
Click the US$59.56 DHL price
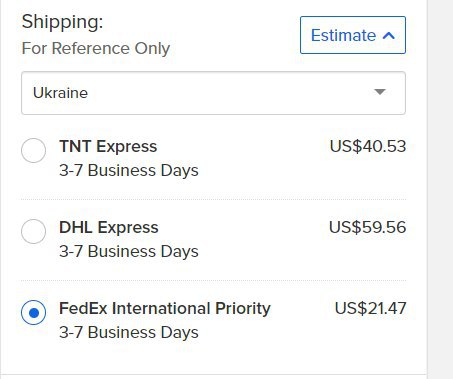[x=367, y=227]
